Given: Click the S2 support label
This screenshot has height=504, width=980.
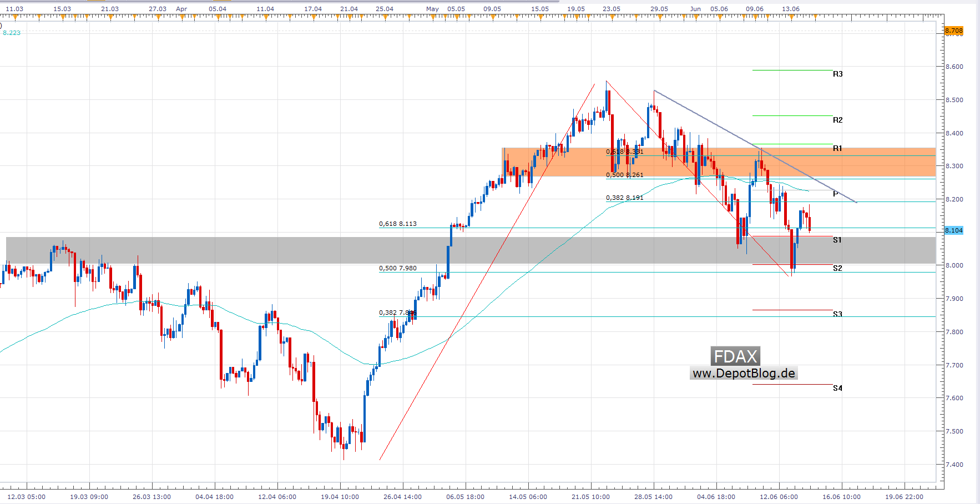Looking at the screenshot, I should [x=837, y=268].
